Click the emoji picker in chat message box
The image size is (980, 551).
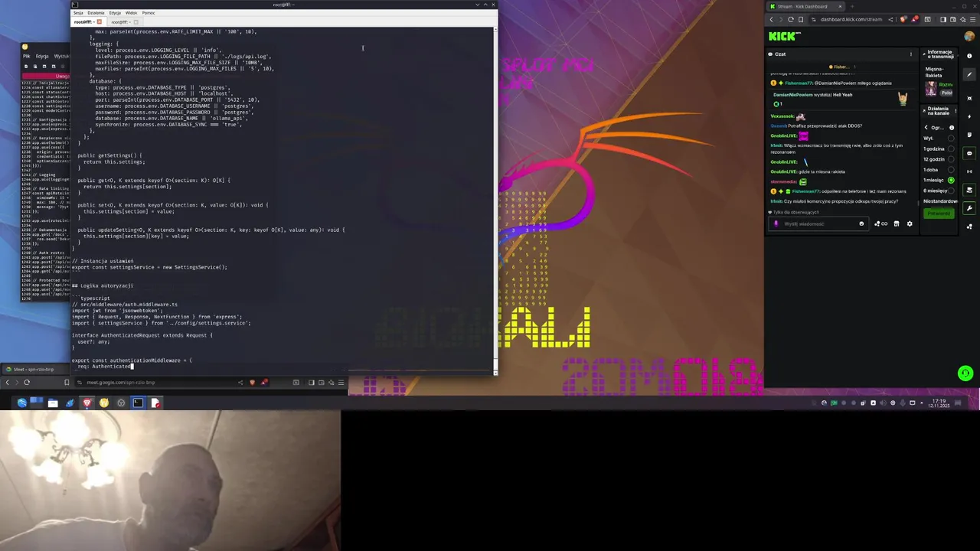[861, 223]
